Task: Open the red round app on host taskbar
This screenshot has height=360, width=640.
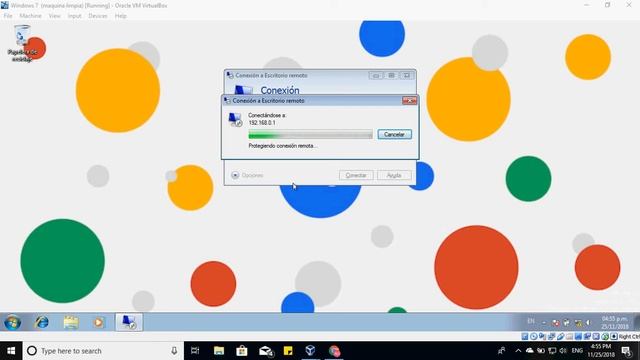Action: pos(334,351)
